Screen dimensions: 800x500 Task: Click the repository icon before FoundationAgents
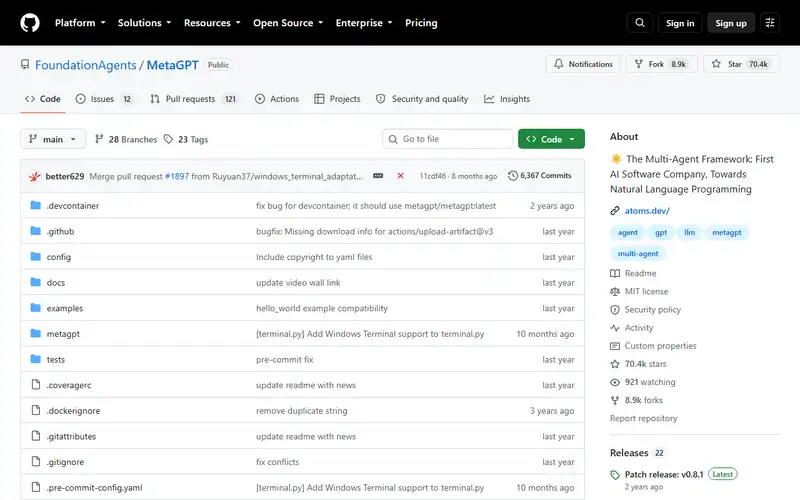click(24, 64)
